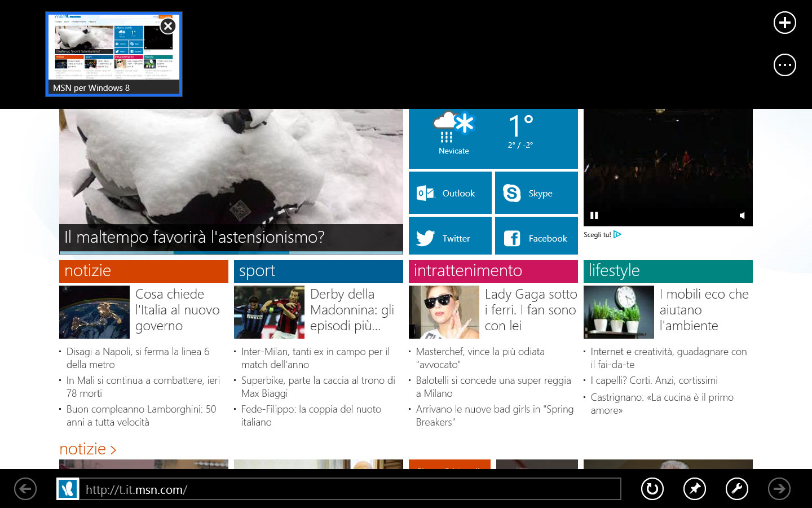Click the MSN site icon beside address bar
This screenshot has width=812, height=508.
click(68, 489)
